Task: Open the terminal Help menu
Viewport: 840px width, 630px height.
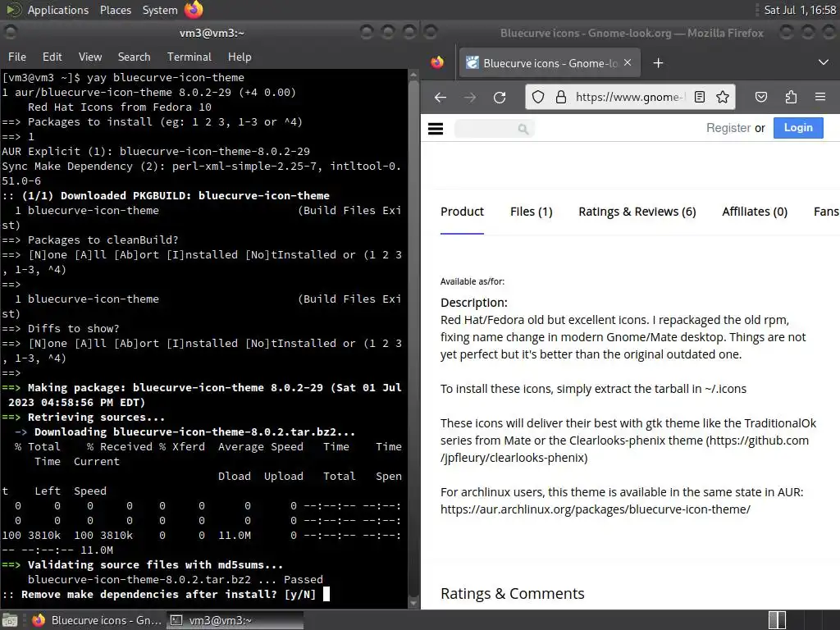Action: click(x=240, y=57)
